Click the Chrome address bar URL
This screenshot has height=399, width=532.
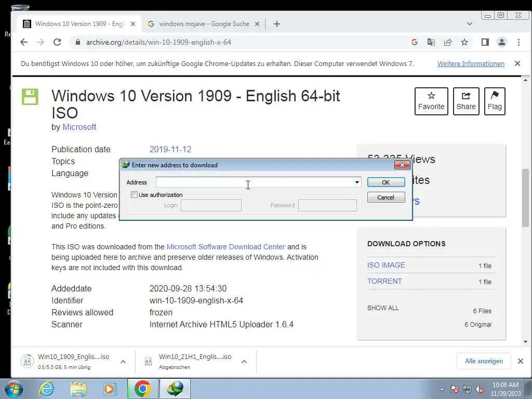pyautogui.click(x=158, y=42)
